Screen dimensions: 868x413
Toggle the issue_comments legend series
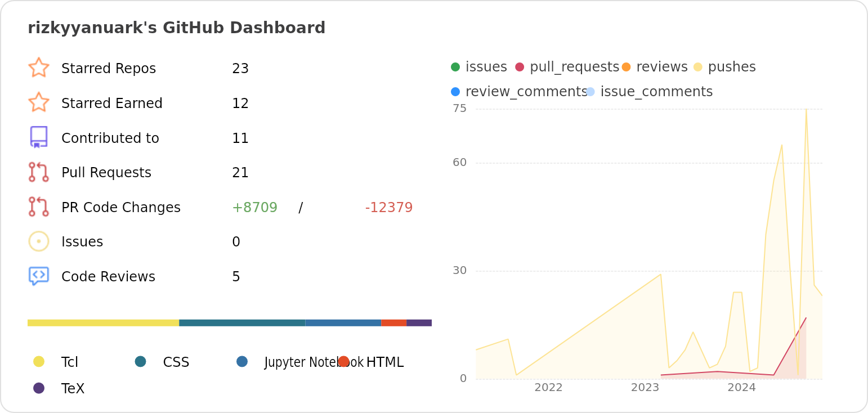point(650,92)
